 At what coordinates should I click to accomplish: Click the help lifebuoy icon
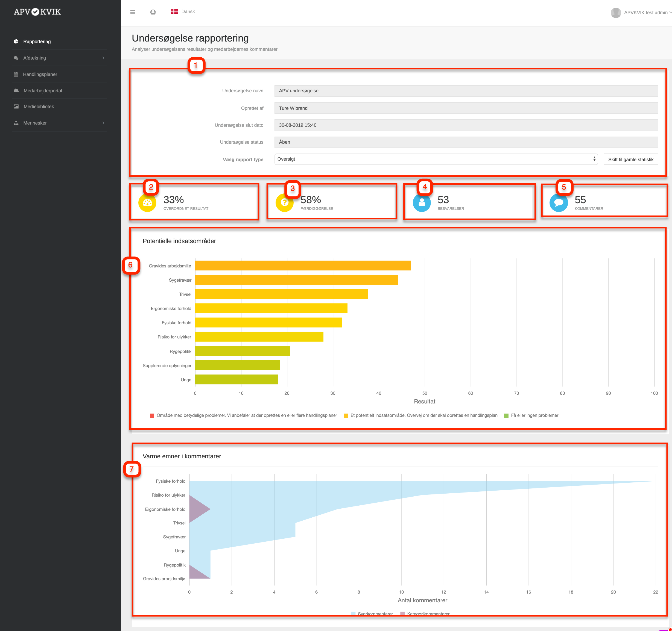pyautogui.click(x=153, y=12)
